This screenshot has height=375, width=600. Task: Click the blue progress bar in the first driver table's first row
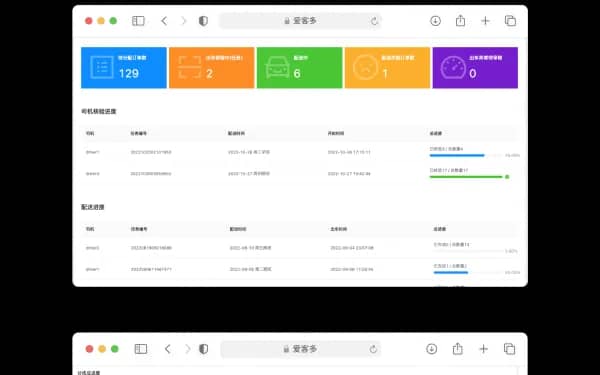(457, 155)
